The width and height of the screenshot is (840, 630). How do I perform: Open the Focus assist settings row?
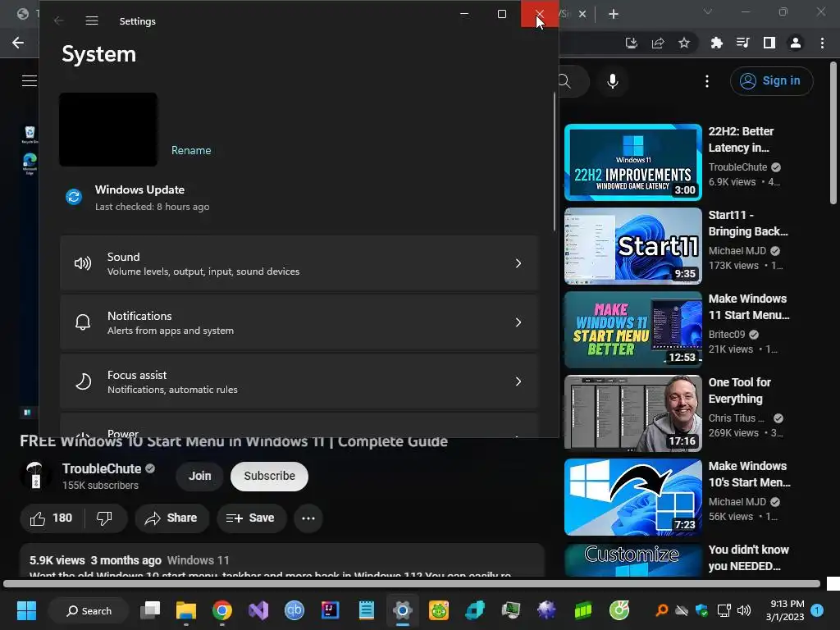point(299,381)
